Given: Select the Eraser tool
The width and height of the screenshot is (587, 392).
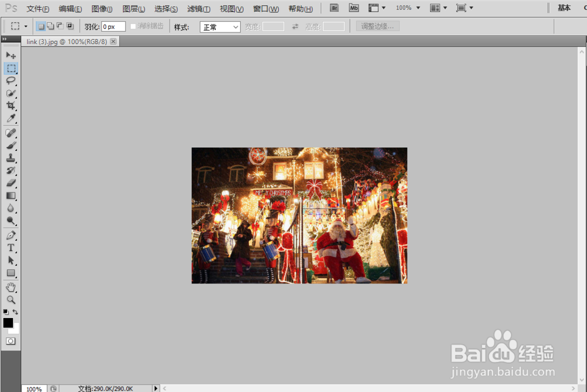Looking at the screenshot, I should coord(11,183).
